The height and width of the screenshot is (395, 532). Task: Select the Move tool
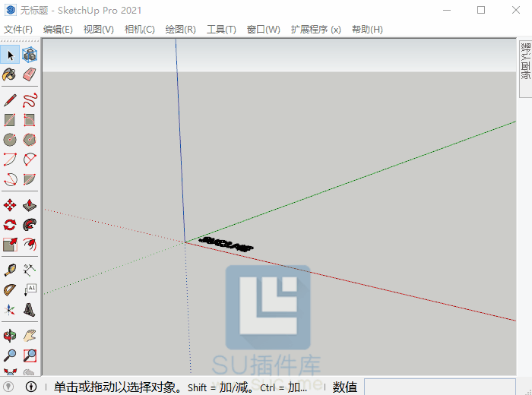tap(10, 205)
